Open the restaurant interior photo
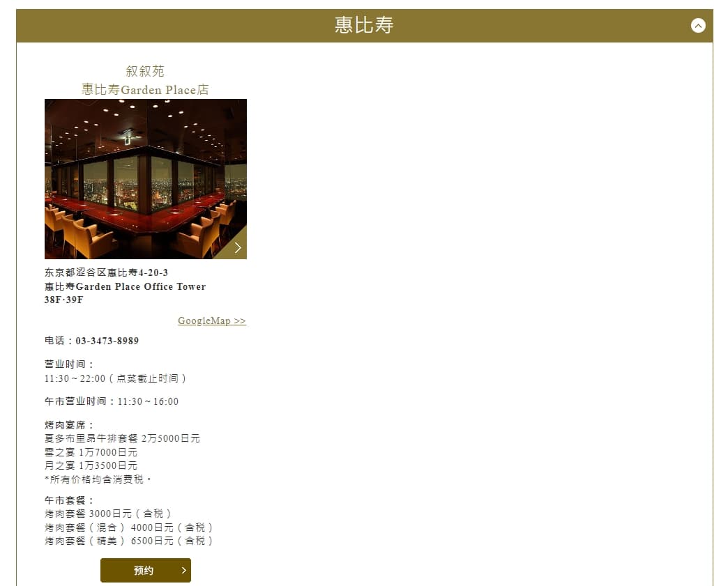728x586 pixels. pyautogui.click(x=145, y=179)
